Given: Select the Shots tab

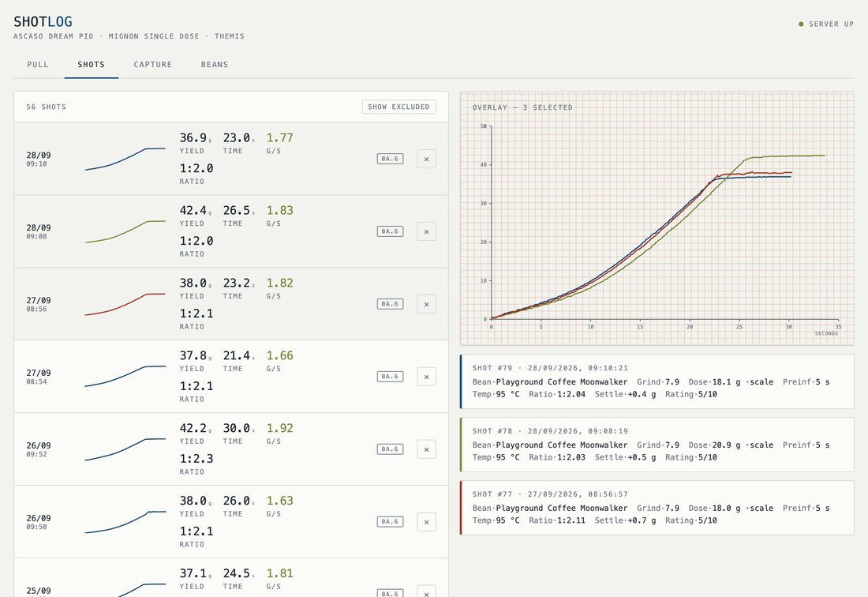Looking at the screenshot, I should click(x=92, y=64).
